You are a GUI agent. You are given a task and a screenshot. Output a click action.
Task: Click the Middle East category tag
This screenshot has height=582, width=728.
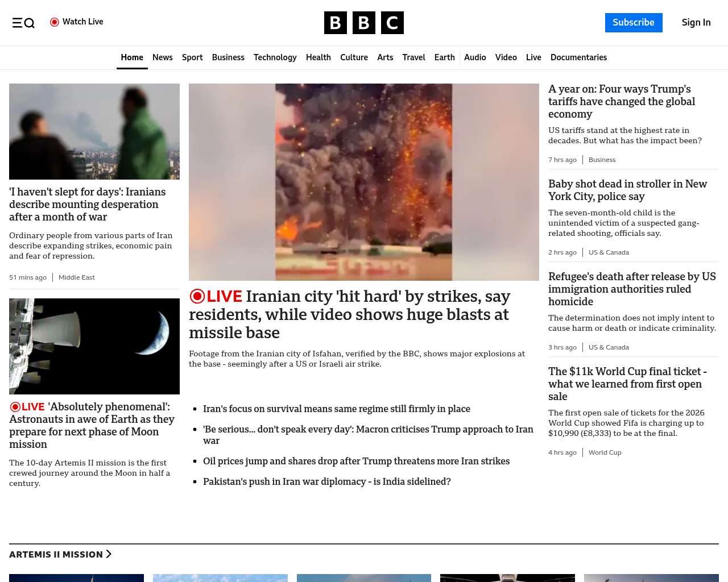click(77, 277)
